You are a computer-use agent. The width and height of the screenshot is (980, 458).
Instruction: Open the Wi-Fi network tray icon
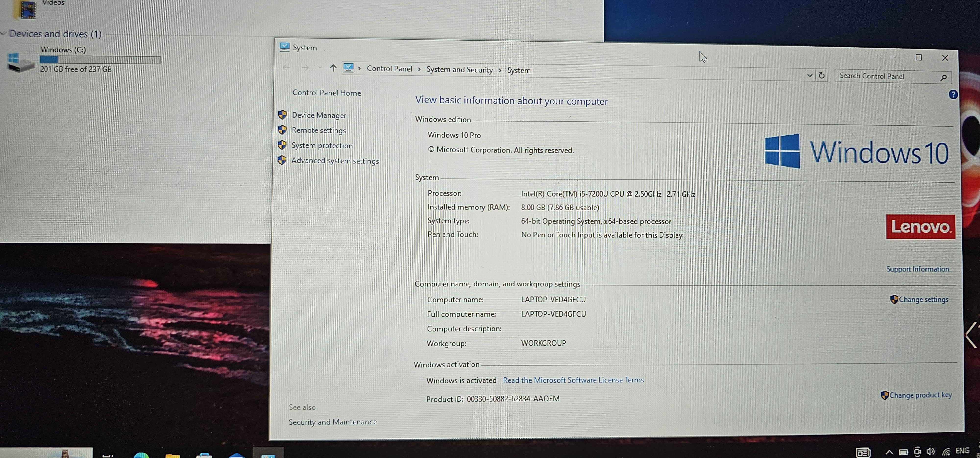(946, 452)
